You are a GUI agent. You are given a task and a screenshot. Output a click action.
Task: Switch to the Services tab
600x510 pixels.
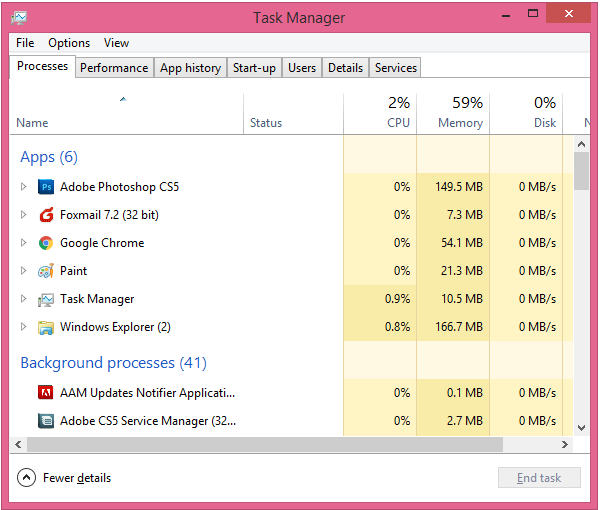396,68
